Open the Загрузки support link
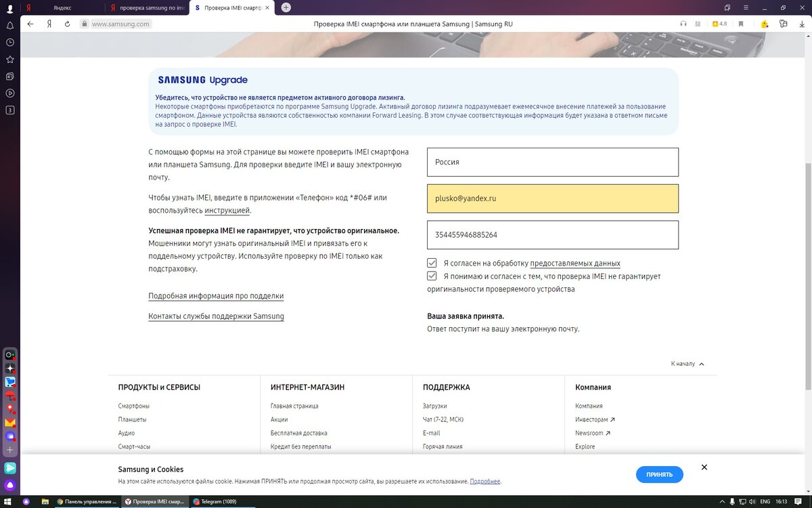812x508 pixels. [x=434, y=406]
